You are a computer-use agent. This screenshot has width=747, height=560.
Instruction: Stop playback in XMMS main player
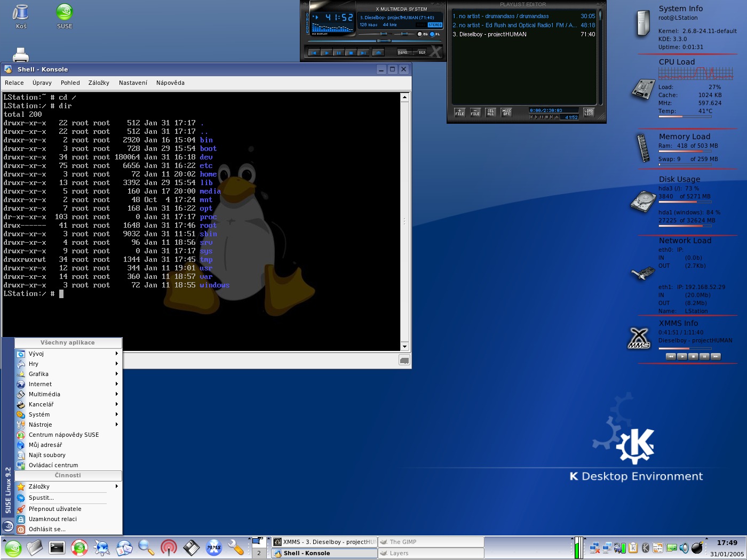pyautogui.click(x=351, y=53)
